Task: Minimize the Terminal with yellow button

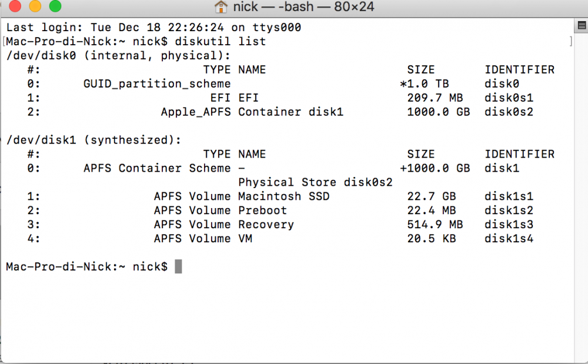Action: 35,6
